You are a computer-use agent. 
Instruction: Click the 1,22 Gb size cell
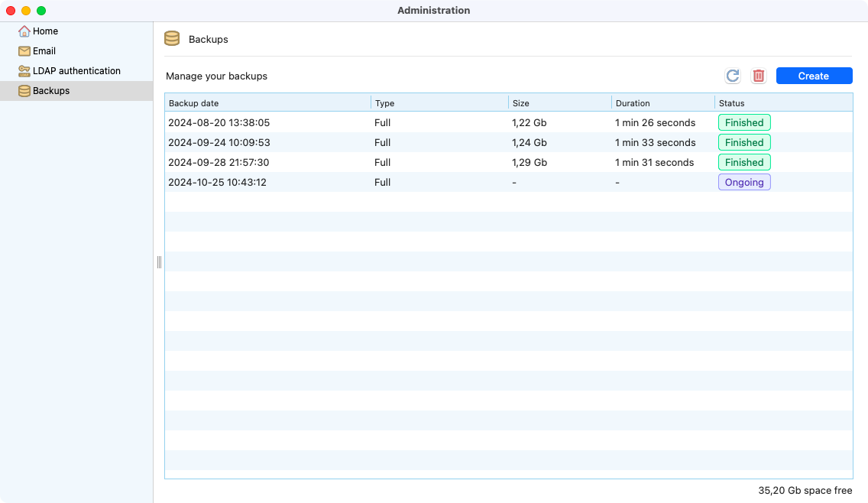click(530, 122)
